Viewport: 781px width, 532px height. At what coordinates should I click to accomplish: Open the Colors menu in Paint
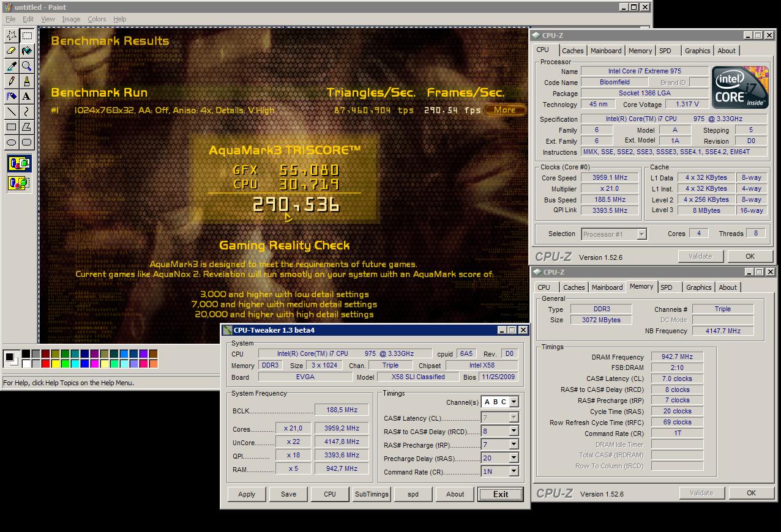(x=97, y=19)
